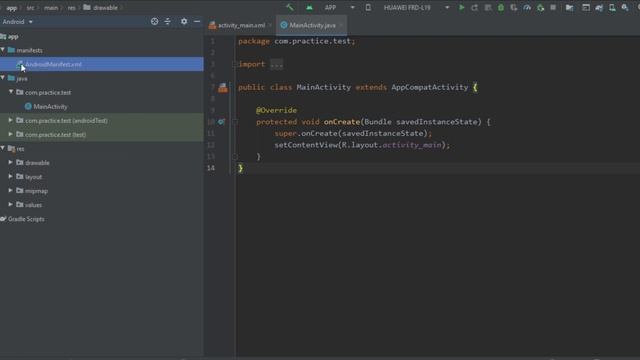This screenshot has width=640, height=360.
Task: Expand the folded import statement
Action: tap(276, 64)
